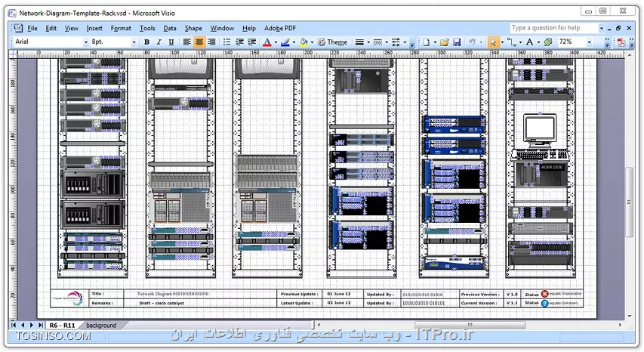
Task: Select the Connector tool
Action: click(511, 42)
